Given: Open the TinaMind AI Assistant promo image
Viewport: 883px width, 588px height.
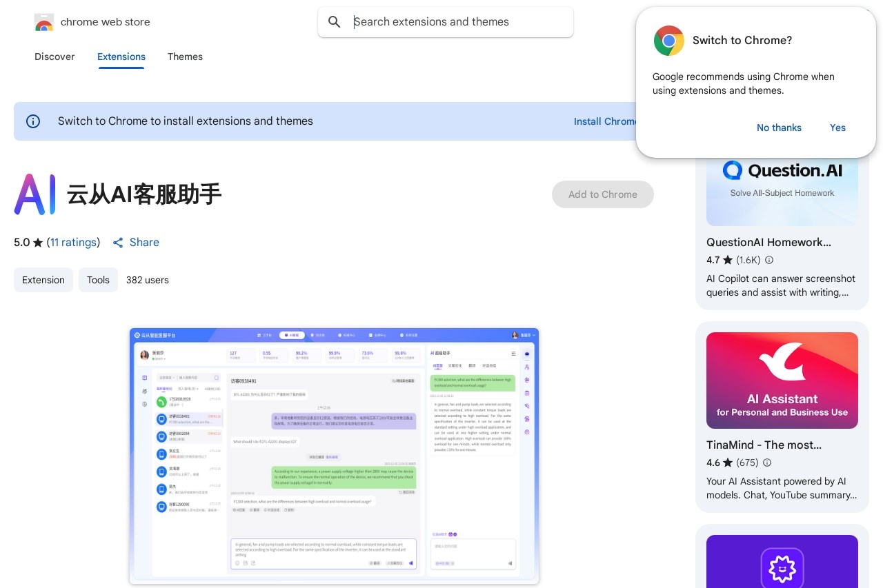Looking at the screenshot, I should coord(782,381).
